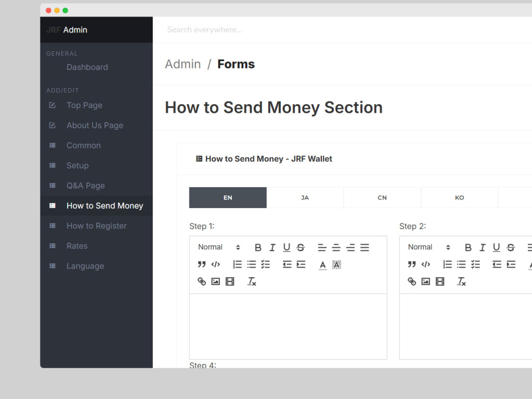Create checklist in Step 1 editor
This screenshot has height=399, width=532.
(265, 264)
